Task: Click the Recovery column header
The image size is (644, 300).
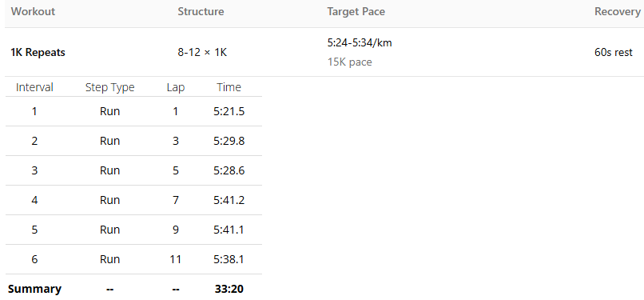Action: click(618, 11)
